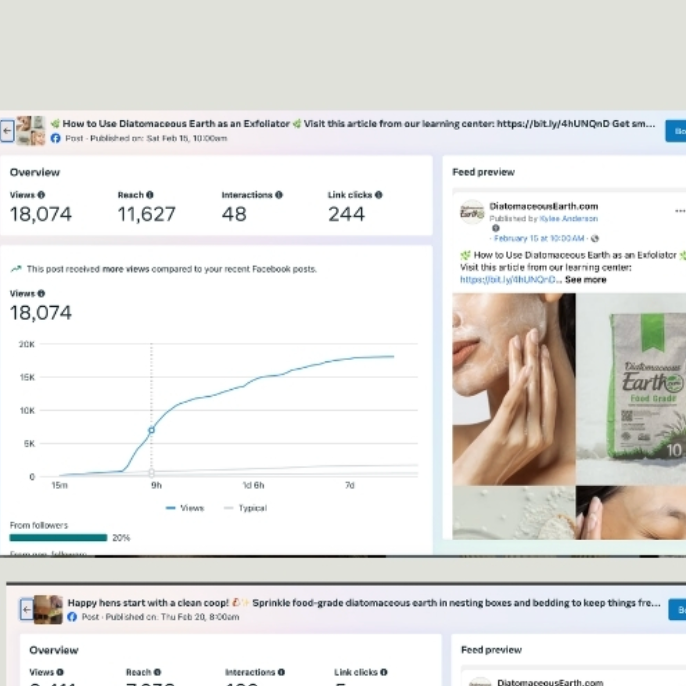Open bit.ly link in feed preview text
Viewport: 686px width, 686px height.
tap(510, 280)
